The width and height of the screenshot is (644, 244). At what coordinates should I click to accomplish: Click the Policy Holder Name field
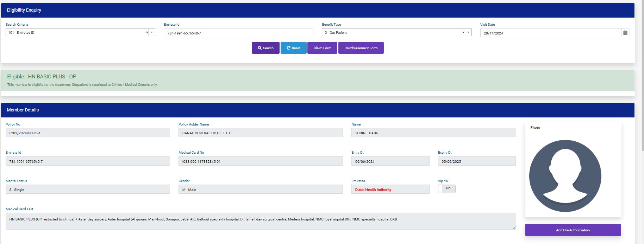(261, 133)
